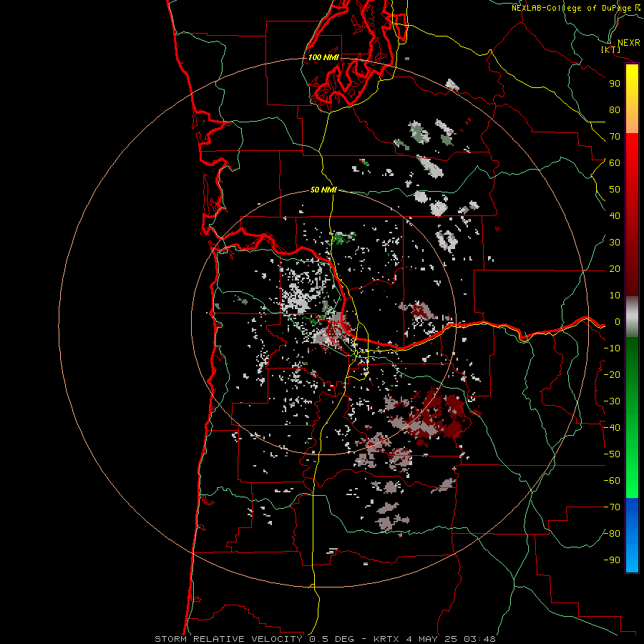Click the 0 value on velocity scale
Screen dimensions: 644x644
point(617,322)
